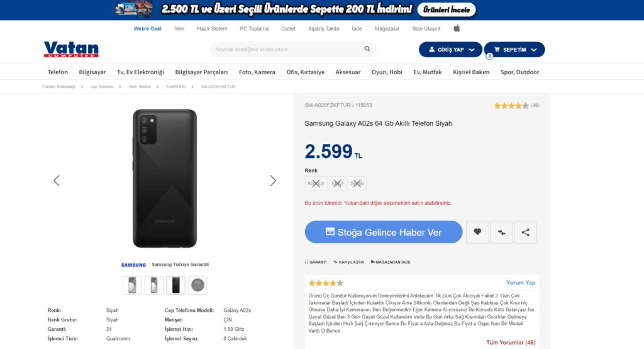Click the Apple logo icon
Screen dimensions: 644x349
(457, 28)
